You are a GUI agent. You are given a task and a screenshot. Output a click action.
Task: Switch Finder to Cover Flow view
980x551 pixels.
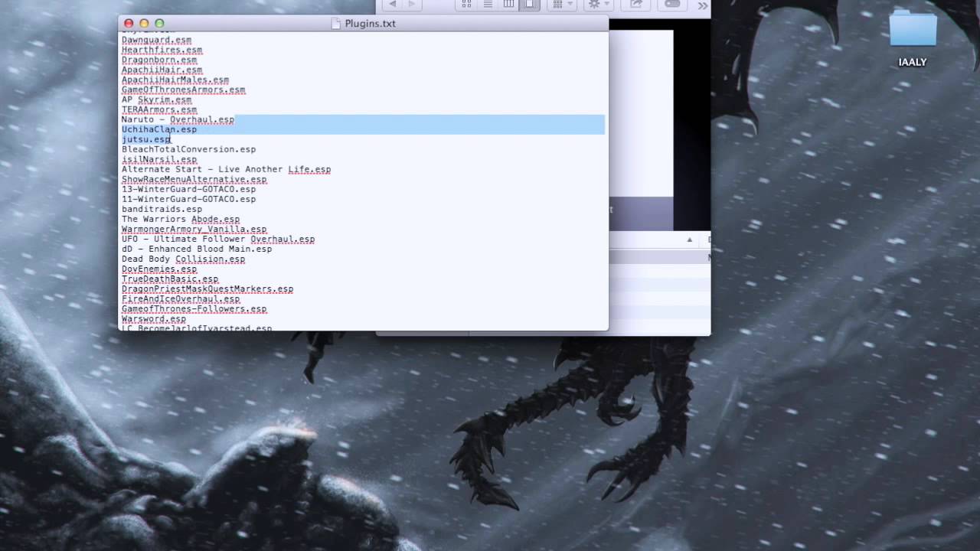(x=529, y=5)
